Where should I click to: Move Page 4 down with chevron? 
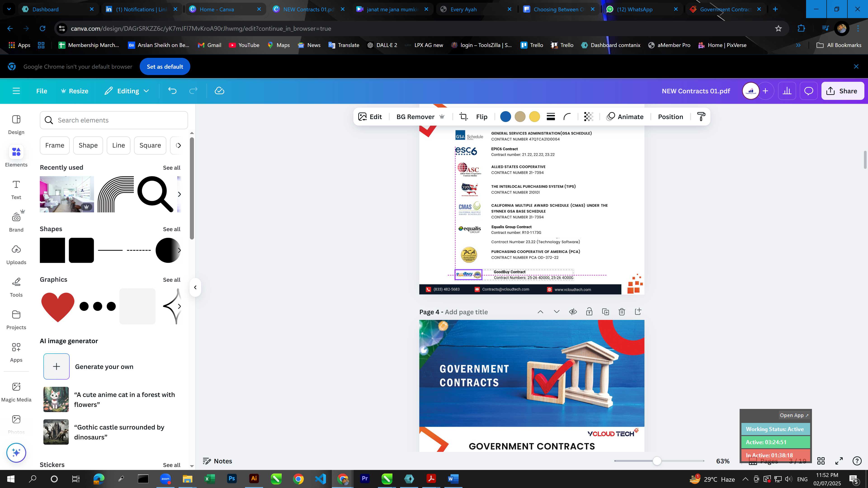coord(556,312)
